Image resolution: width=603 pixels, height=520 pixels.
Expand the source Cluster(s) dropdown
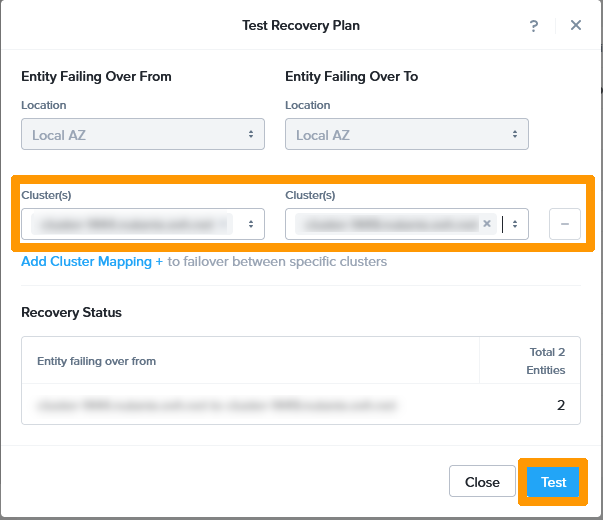pyautogui.click(x=143, y=224)
